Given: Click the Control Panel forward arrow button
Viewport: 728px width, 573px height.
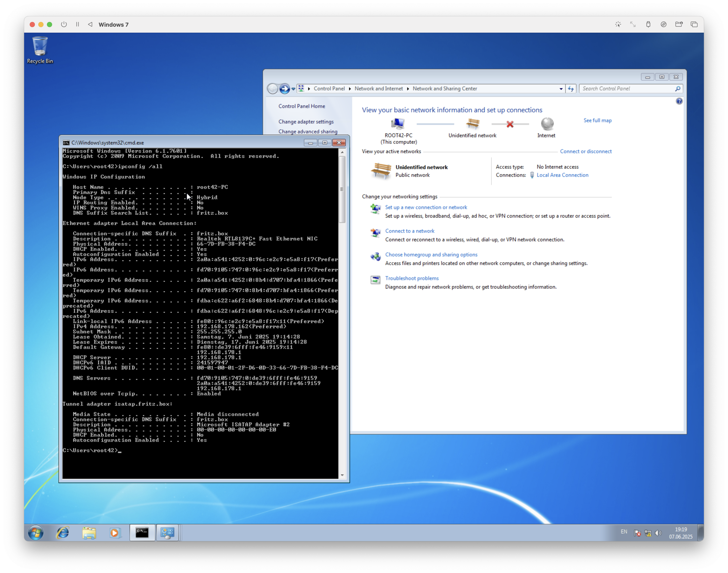Looking at the screenshot, I should point(285,89).
